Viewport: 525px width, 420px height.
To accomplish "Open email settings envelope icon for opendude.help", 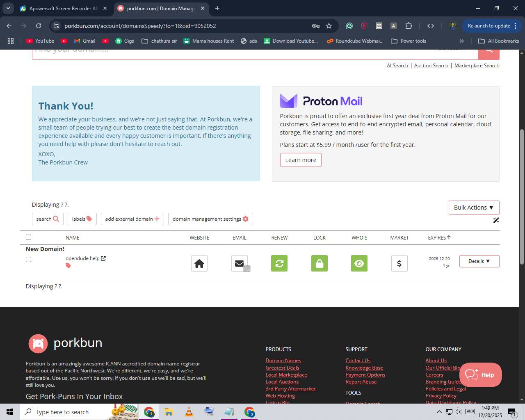I will [x=239, y=263].
